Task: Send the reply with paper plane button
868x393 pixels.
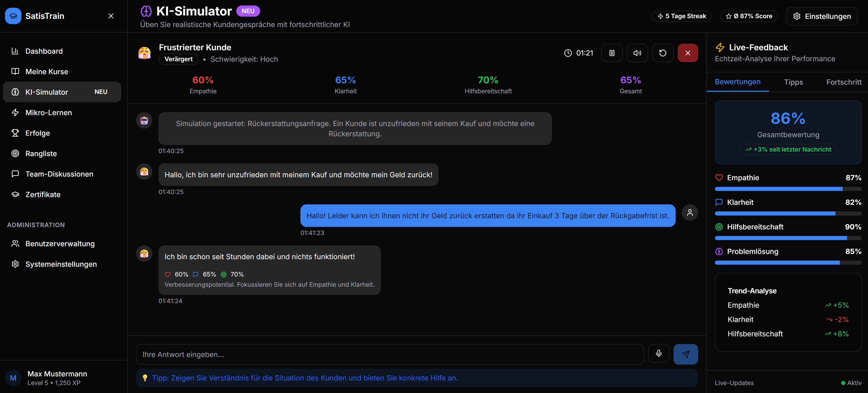Action: click(x=686, y=354)
